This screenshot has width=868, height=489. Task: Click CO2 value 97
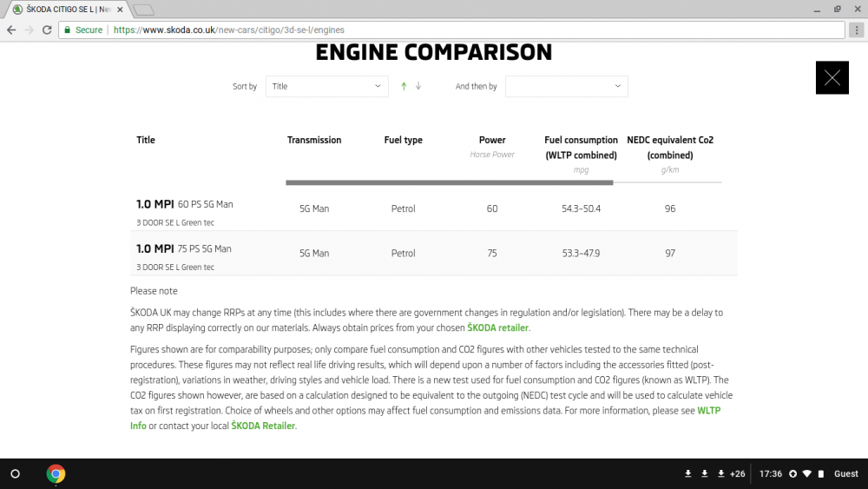[670, 253]
